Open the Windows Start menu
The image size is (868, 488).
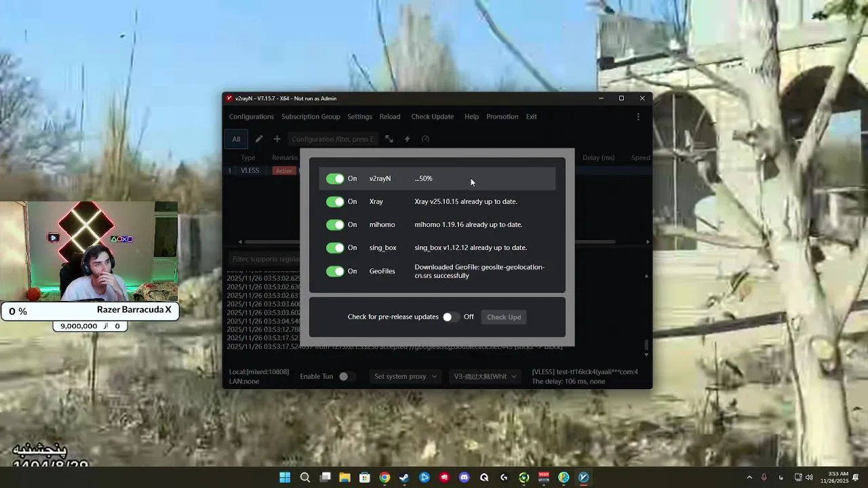tap(285, 478)
